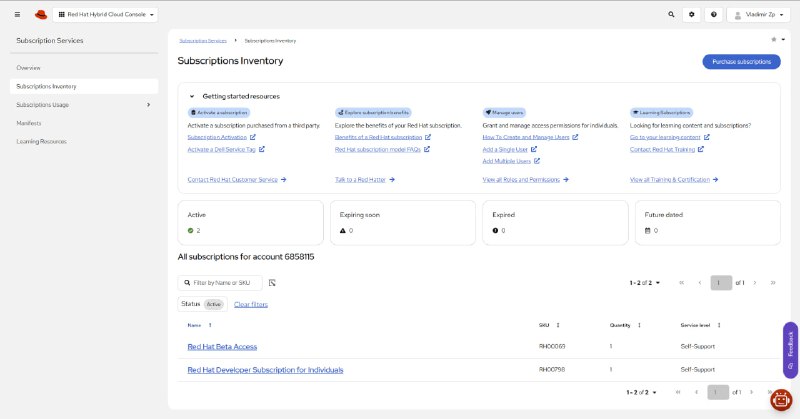
Task: Open Red Hat Hybrid Cloud Console dropdown
Action: click(x=106, y=15)
